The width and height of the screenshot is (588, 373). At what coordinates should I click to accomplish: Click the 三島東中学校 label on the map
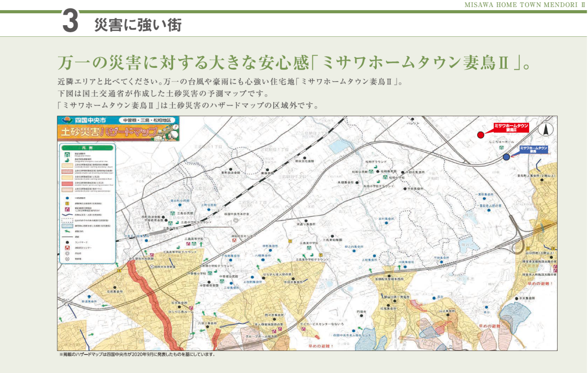[309, 243]
